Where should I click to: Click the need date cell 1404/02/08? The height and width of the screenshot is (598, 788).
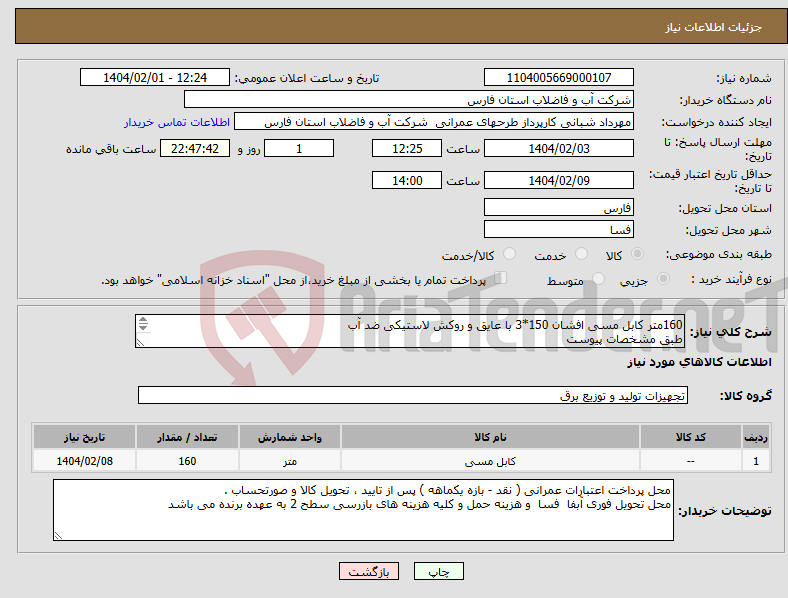click(x=84, y=461)
